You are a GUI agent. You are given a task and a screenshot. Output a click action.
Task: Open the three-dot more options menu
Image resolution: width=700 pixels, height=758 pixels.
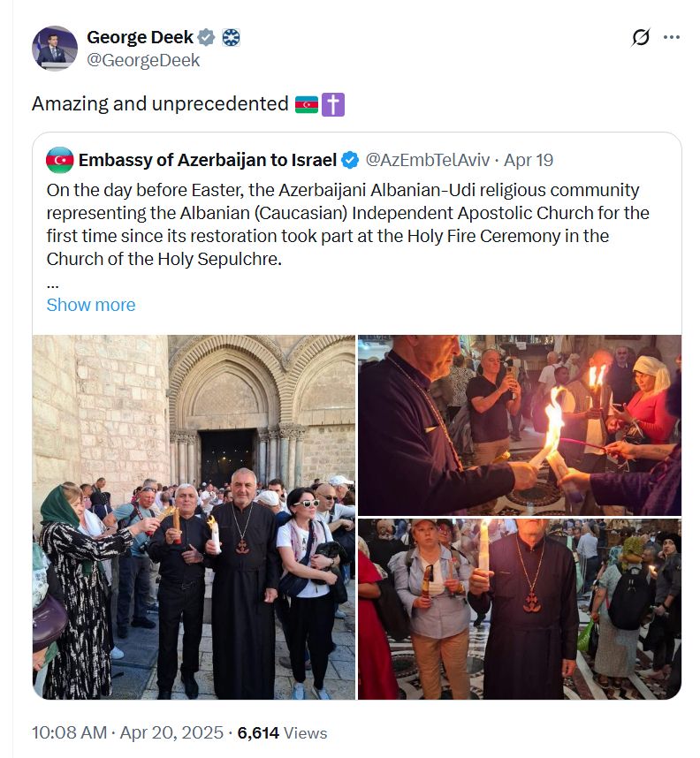pyautogui.click(x=672, y=37)
